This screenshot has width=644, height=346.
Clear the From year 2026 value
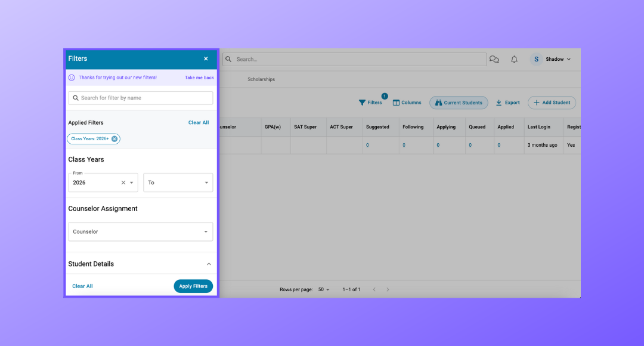tap(123, 183)
